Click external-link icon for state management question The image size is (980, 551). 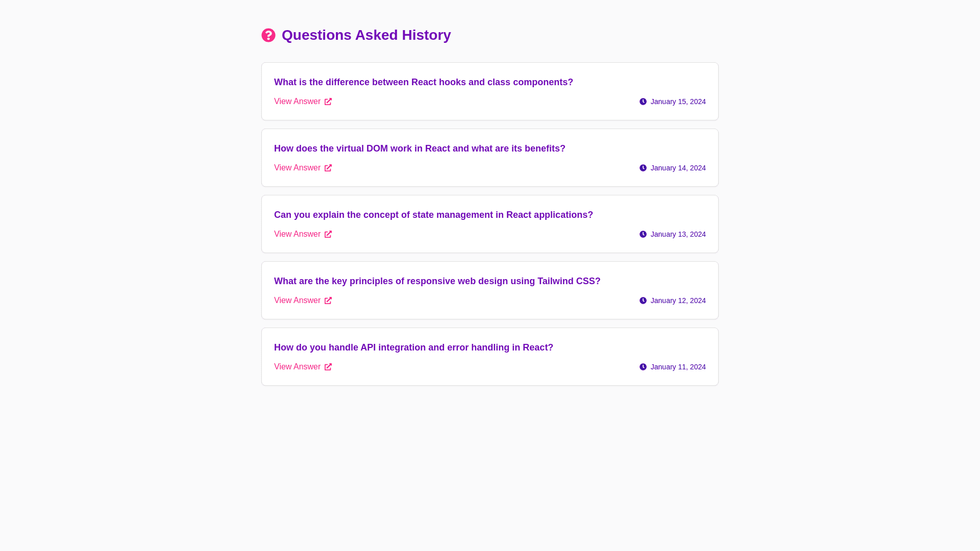pos(328,234)
